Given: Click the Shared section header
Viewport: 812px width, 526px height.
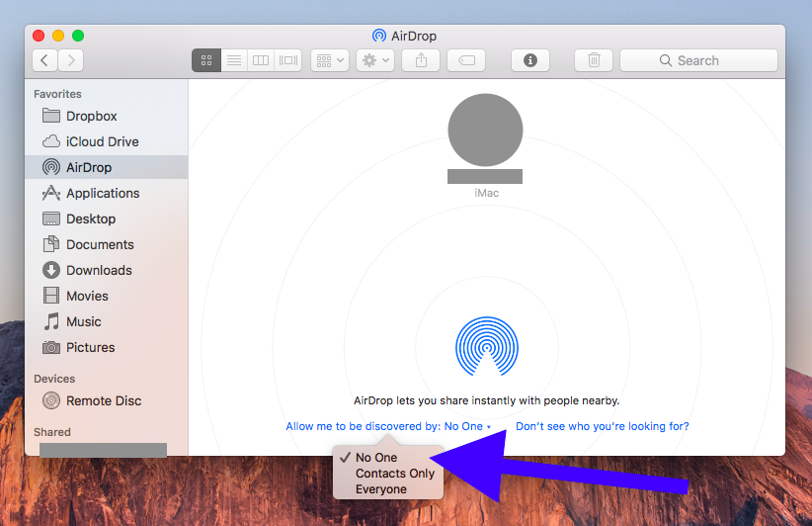Looking at the screenshot, I should pyautogui.click(x=52, y=432).
